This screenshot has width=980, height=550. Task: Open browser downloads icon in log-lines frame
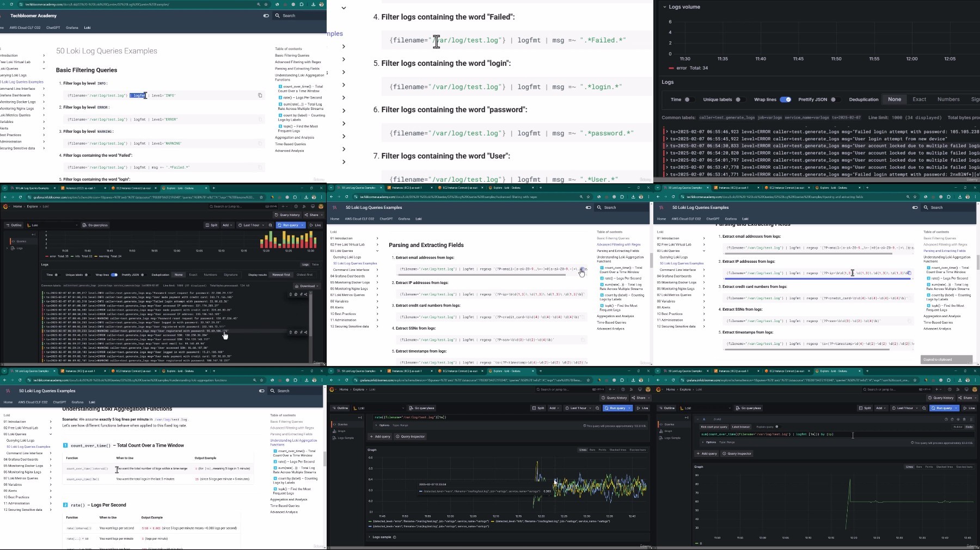tap(307, 197)
